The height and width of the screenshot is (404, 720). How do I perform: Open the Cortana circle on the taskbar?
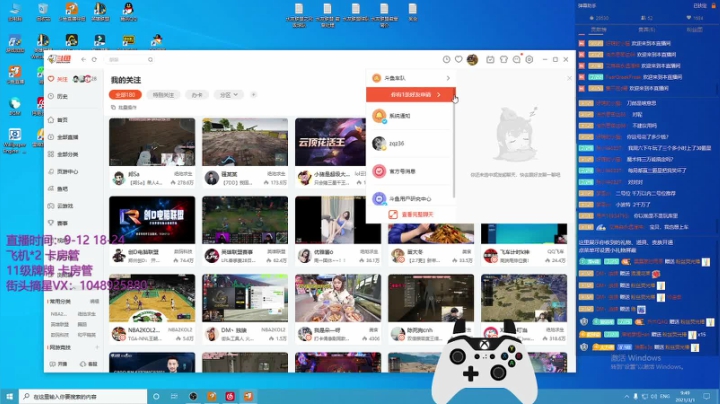156,396
